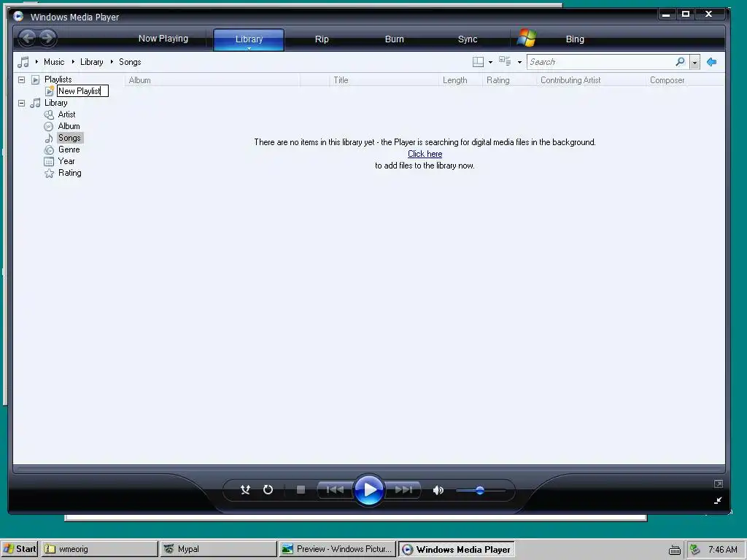Sort by the Title column header

click(x=384, y=80)
